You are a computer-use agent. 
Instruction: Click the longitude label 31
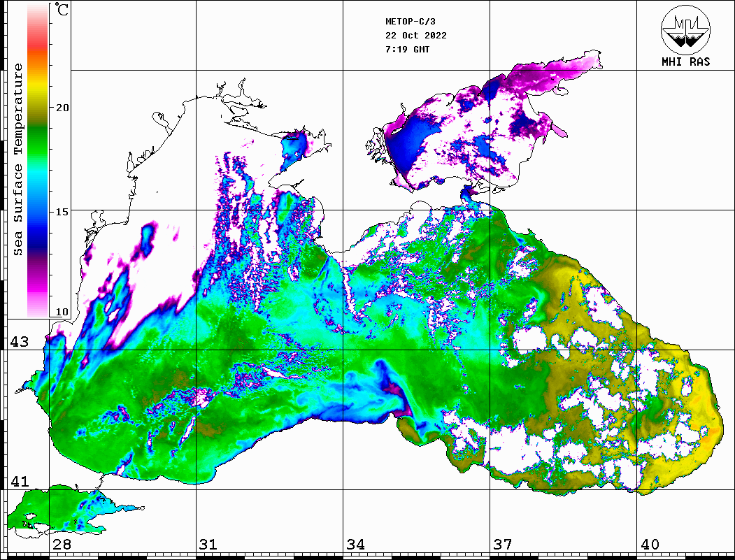[x=208, y=544]
